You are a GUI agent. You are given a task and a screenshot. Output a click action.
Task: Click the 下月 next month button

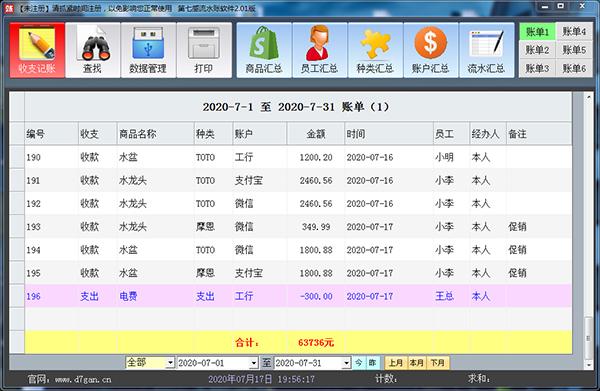[x=438, y=363]
